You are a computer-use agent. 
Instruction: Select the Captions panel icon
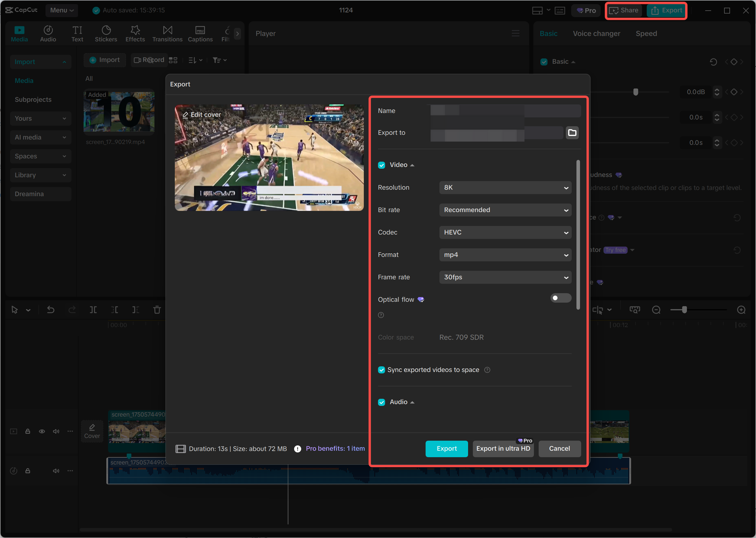pos(200,33)
